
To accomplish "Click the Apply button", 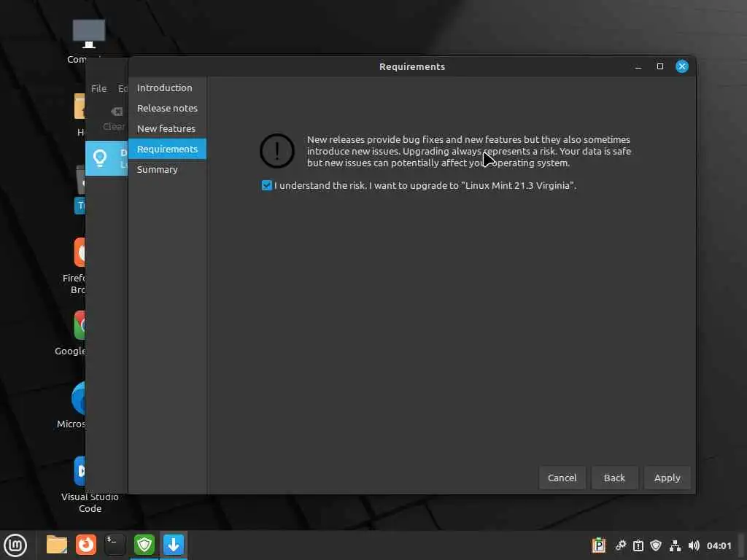I will tap(667, 478).
